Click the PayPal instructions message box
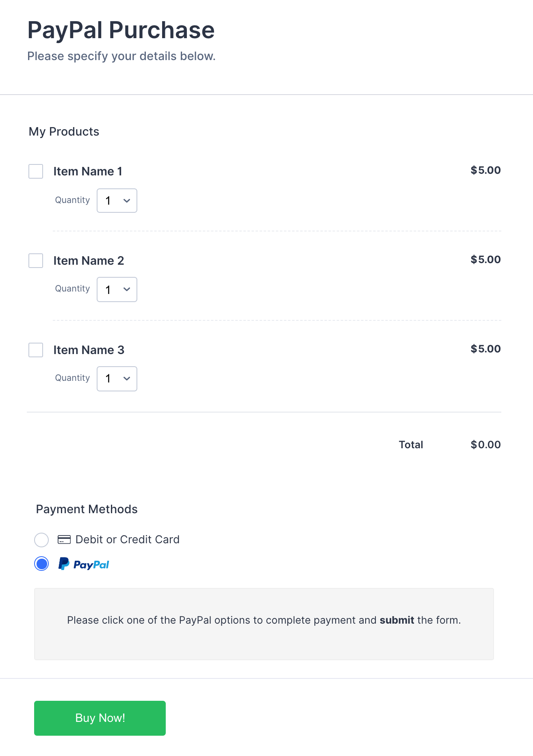Image resolution: width=533 pixels, height=756 pixels. click(x=264, y=624)
